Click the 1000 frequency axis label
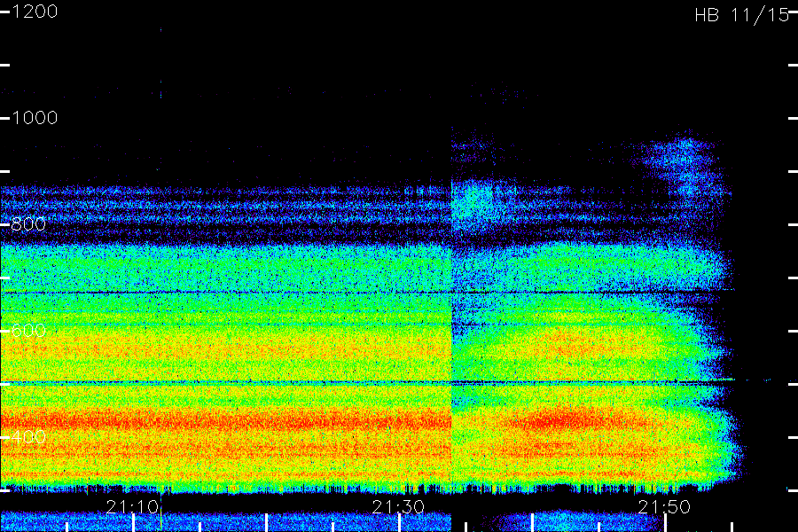 34,118
